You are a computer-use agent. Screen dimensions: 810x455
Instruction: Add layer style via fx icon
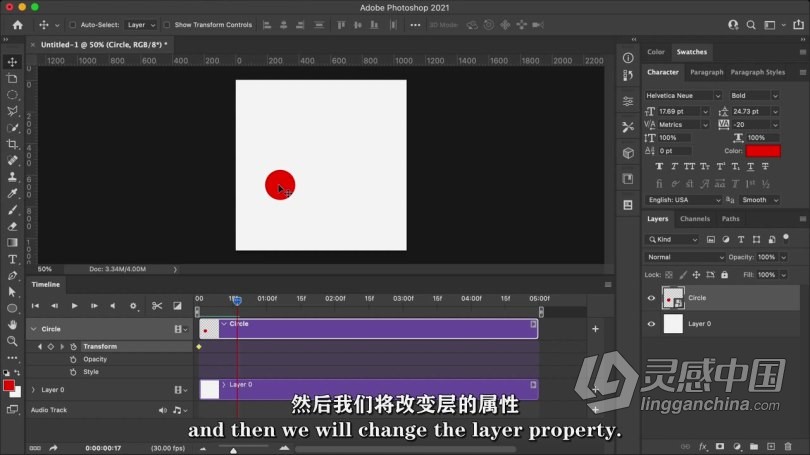click(x=703, y=446)
